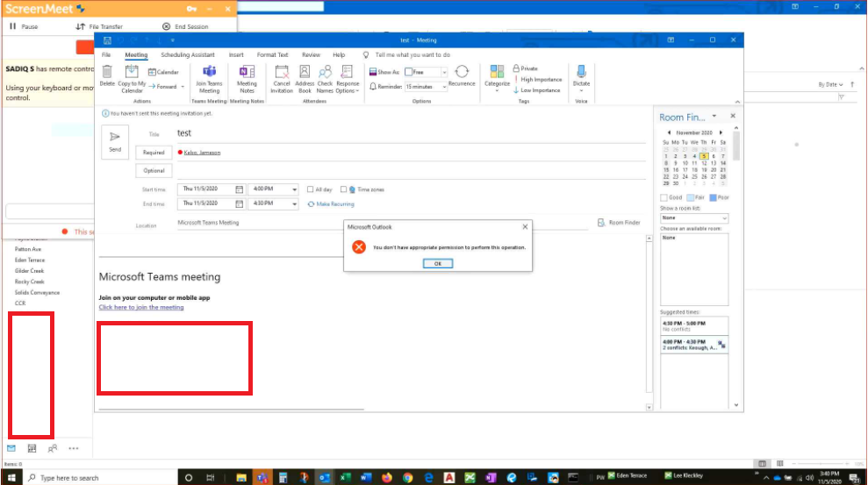The image size is (868, 485).
Task: Click Copy to My Calendar icon
Action: 131,71
